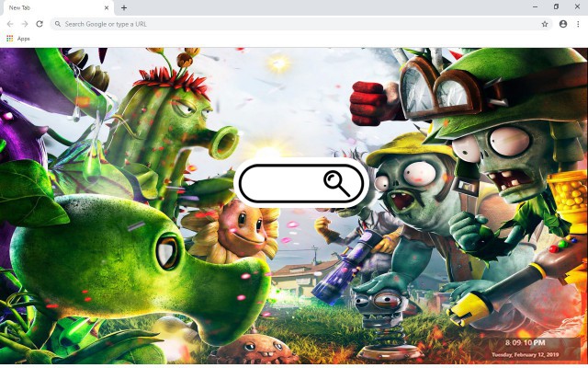This screenshot has height=368, width=588.
Task: Click the back navigation arrow
Action: click(10, 24)
